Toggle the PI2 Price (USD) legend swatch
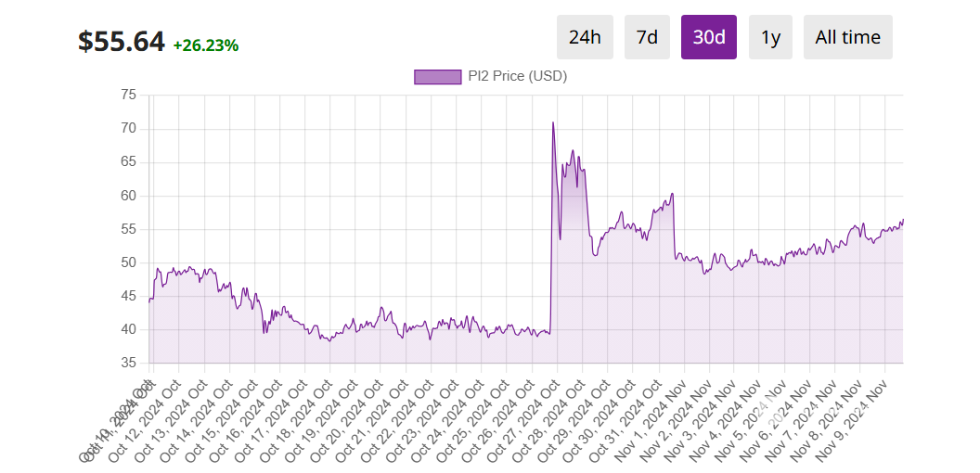Viewport: 980px width, 473px height. (x=437, y=77)
